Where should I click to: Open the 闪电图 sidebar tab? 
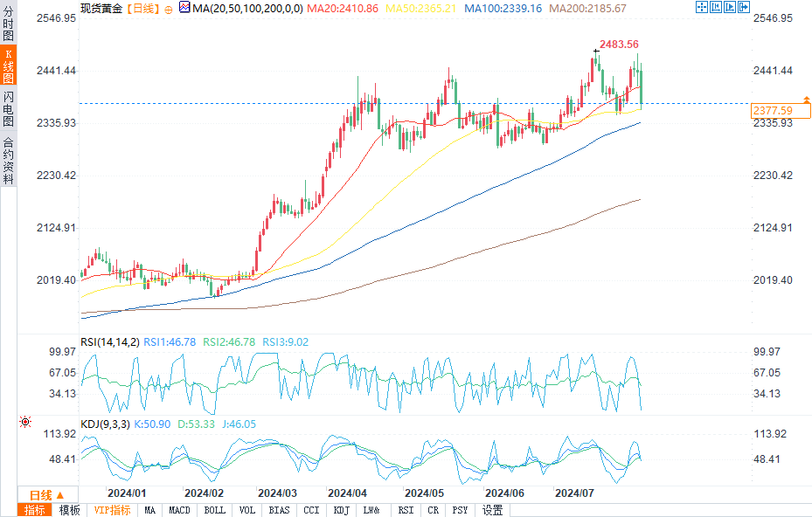(8, 108)
